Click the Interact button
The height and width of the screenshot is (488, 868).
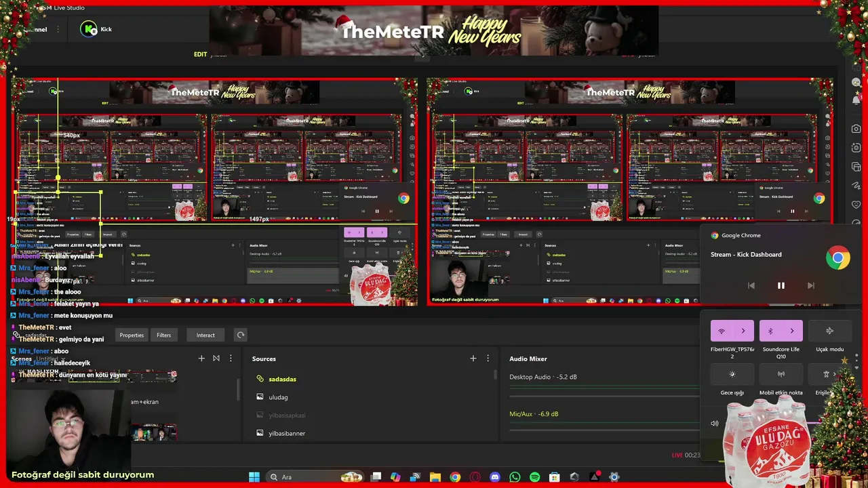[x=205, y=335]
